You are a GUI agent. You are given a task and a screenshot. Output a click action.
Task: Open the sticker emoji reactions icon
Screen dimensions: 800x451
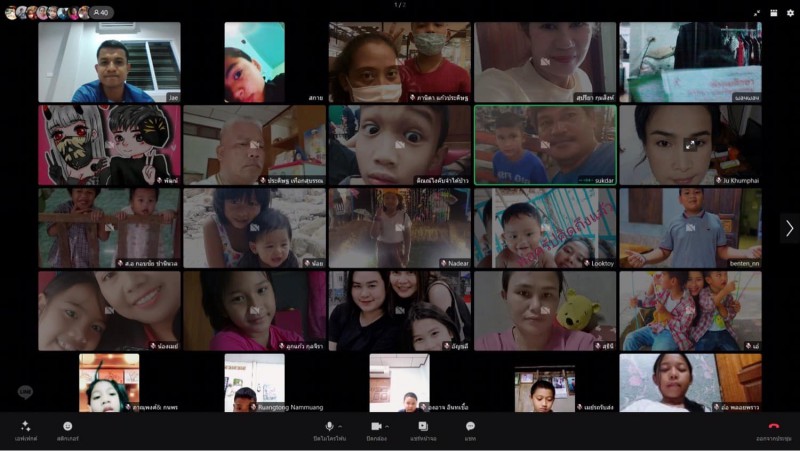point(68,426)
